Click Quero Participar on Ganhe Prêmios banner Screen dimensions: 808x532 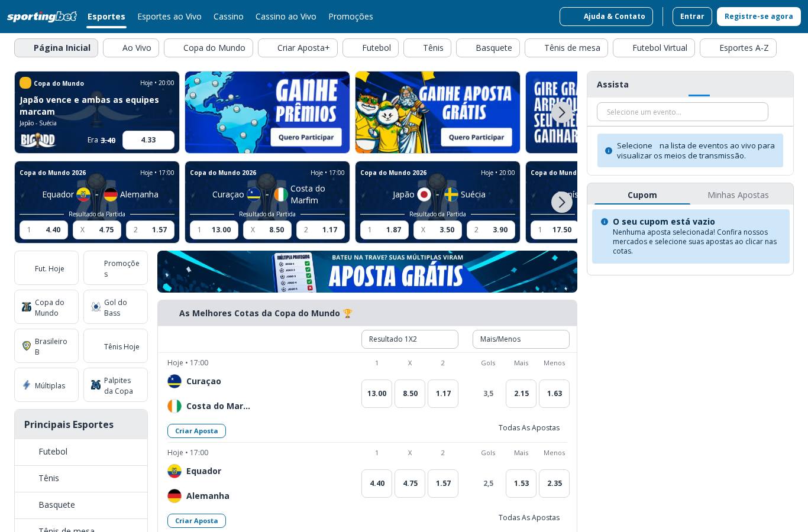tap(306, 137)
